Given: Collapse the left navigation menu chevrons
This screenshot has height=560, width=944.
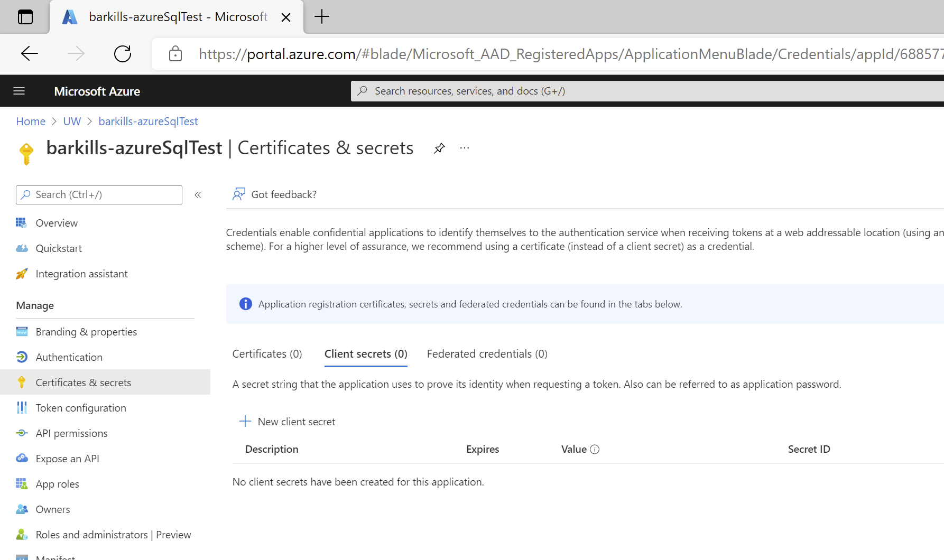Looking at the screenshot, I should tap(198, 195).
